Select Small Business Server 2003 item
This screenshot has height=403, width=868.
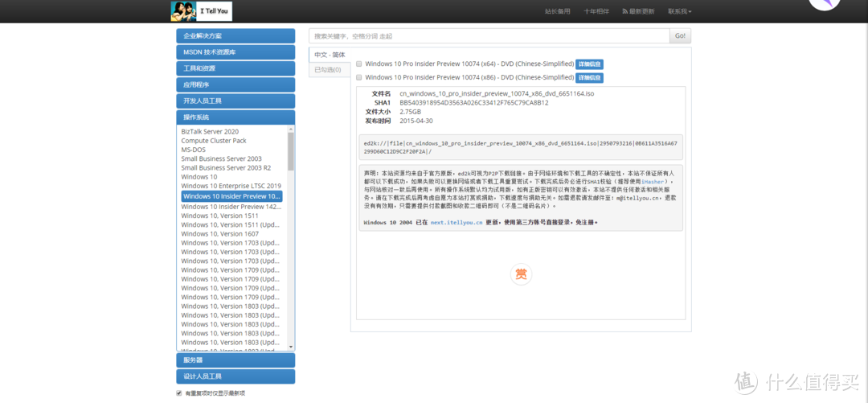pyautogui.click(x=222, y=158)
